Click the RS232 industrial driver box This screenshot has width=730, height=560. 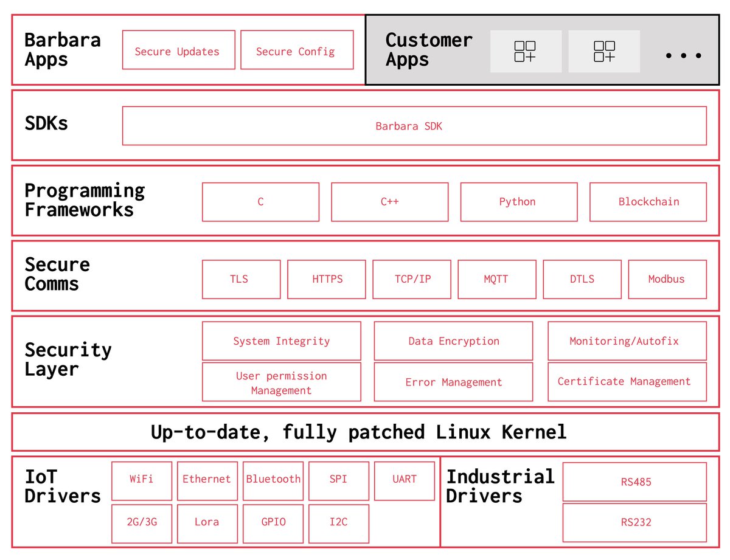634,523
